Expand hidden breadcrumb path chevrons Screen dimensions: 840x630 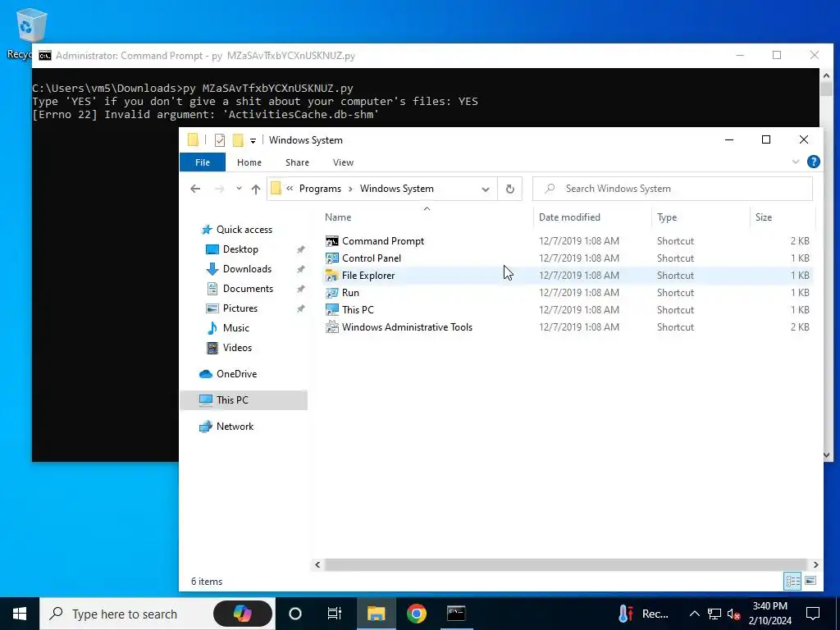(x=290, y=189)
